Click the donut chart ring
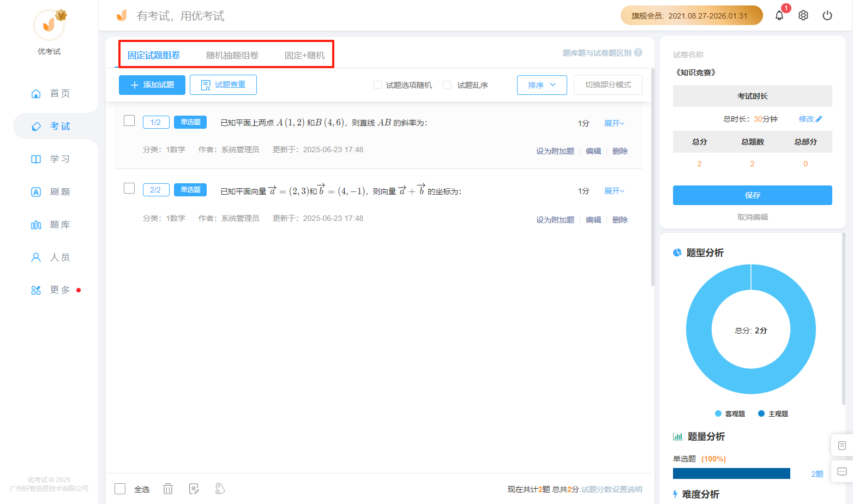This screenshot has width=853, height=504. 699,330
